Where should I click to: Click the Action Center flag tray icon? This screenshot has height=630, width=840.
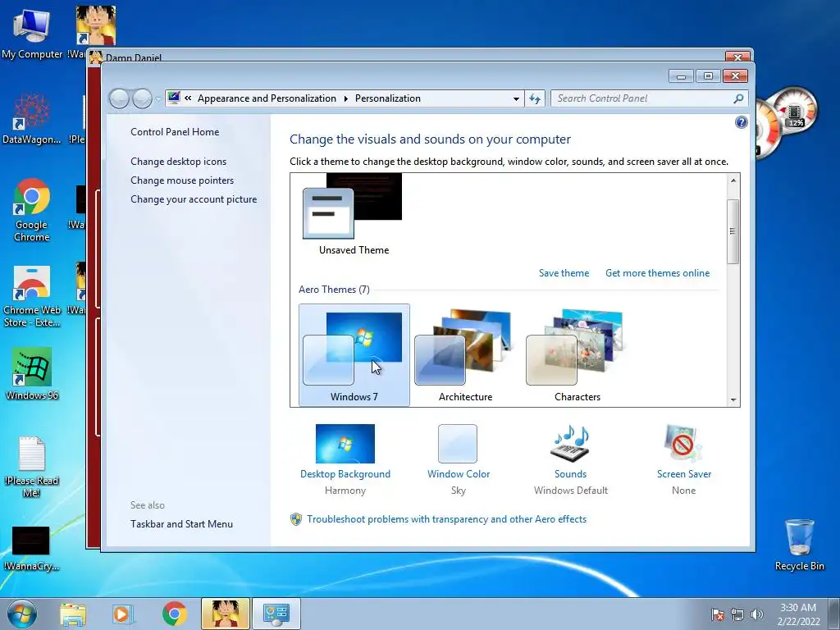[x=717, y=615]
